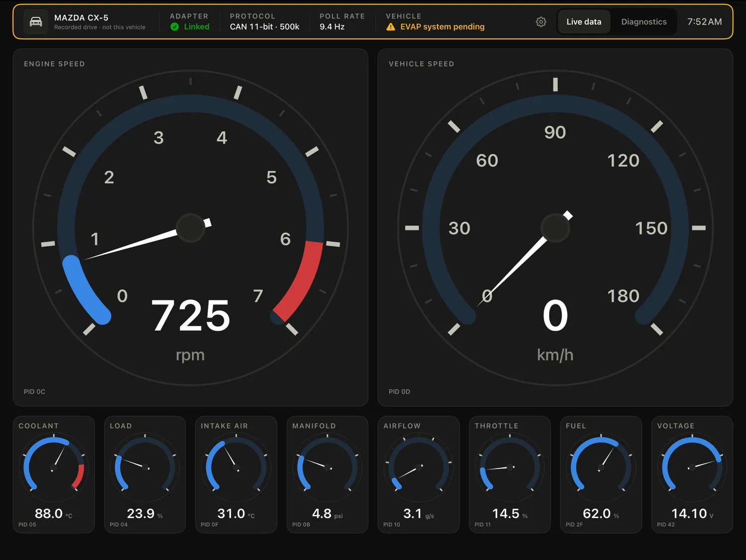
Task: Click the PID 2F label
Action: 574,525
